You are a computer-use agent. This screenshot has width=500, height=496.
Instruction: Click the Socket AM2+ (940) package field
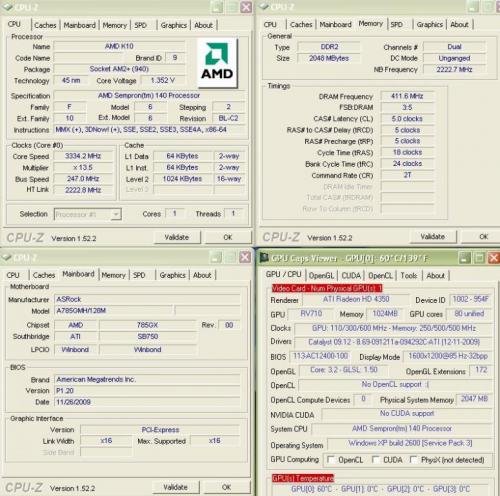pos(119,69)
